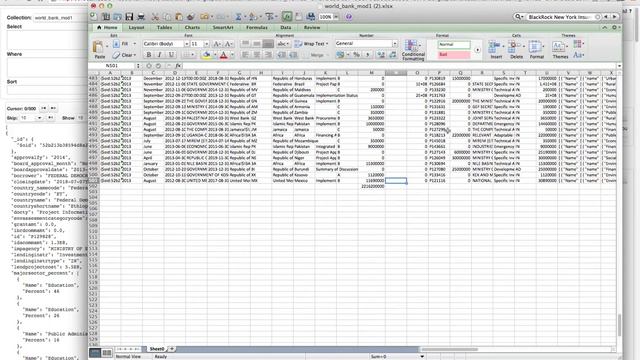640x360 pixels.
Task: Switch to the Tables ribbon tab
Action: tap(164, 27)
